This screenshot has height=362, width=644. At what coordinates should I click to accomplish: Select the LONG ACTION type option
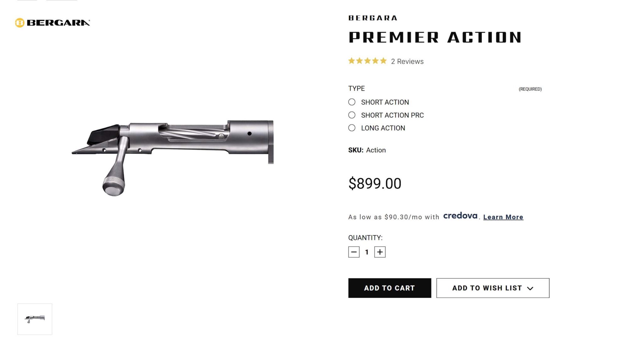[x=352, y=128]
